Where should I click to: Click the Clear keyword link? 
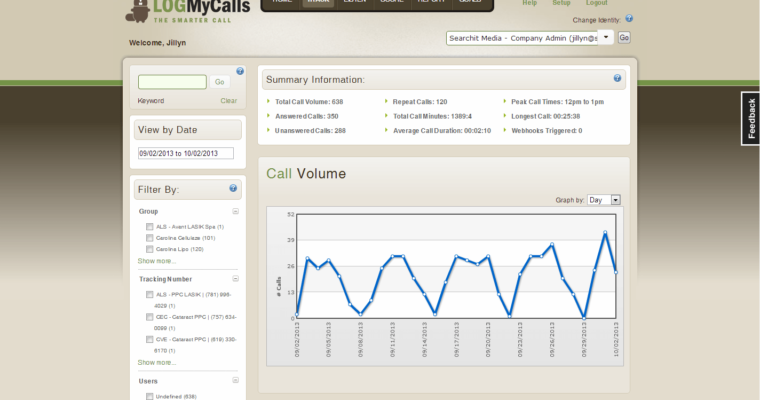pos(229,101)
